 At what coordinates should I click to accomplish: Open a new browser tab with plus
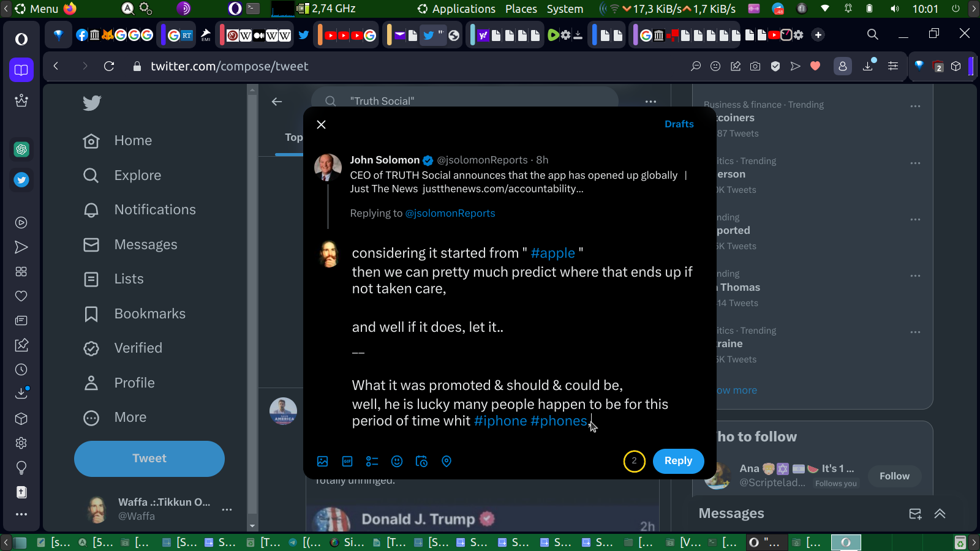(x=818, y=35)
